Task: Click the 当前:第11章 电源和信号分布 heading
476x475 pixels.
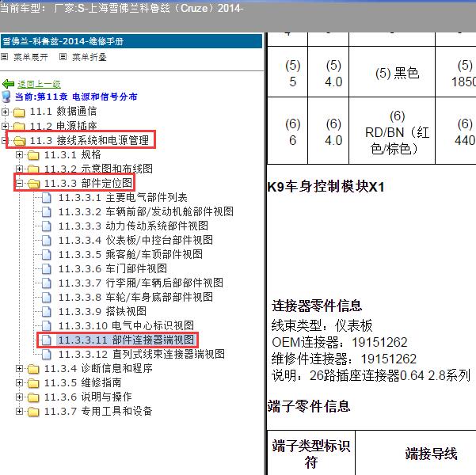Action: coord(76,97)
